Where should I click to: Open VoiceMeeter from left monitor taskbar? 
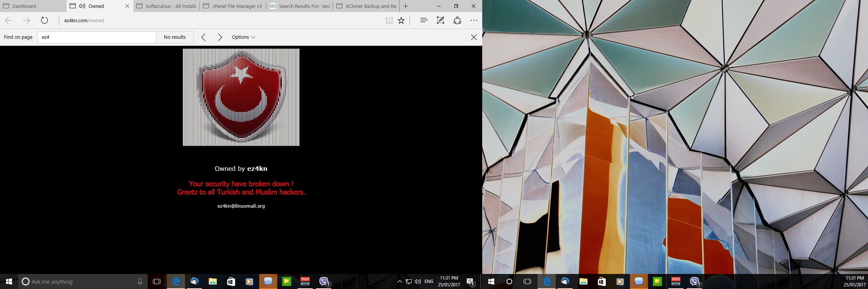coord(305,281)
